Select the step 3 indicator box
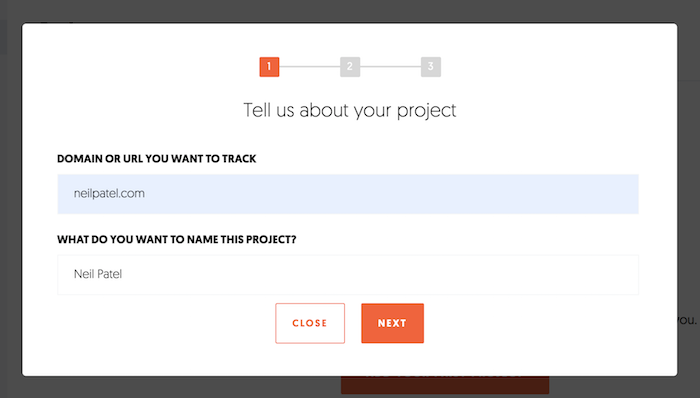The width and height of the screenshot is (700, 398). [431, 67]
